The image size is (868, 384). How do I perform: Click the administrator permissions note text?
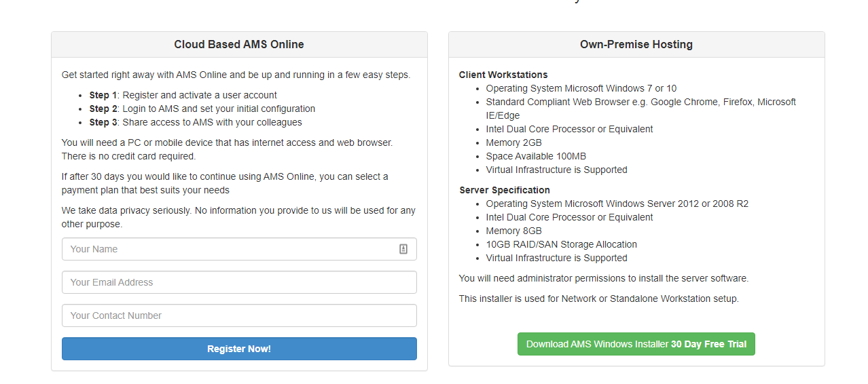(x=603, y=278)
